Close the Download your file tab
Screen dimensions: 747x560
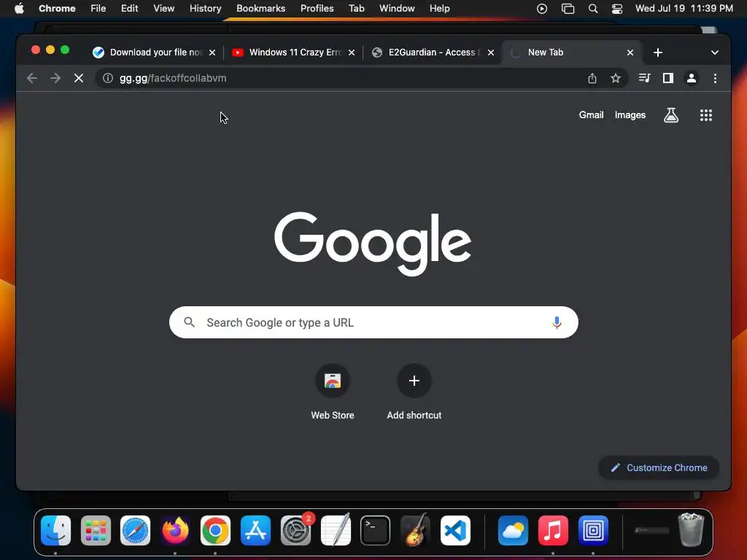tap(212, 52)
